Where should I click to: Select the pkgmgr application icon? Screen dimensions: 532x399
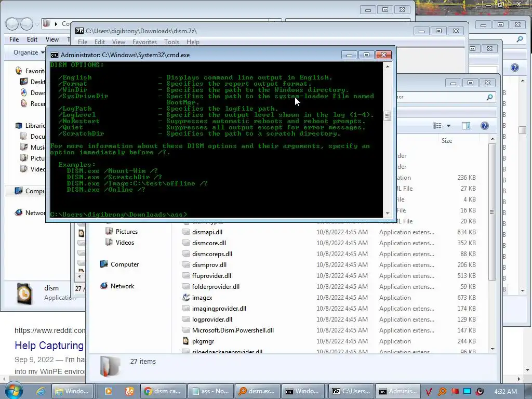pos(185,341)
